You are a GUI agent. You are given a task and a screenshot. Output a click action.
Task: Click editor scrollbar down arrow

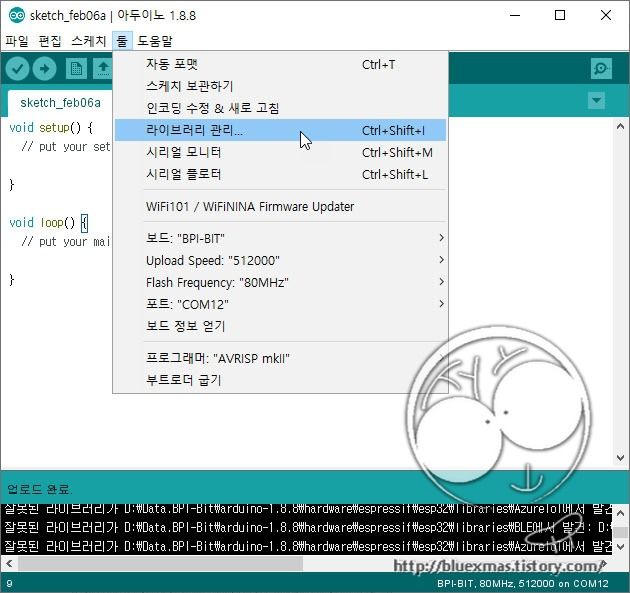620,458
